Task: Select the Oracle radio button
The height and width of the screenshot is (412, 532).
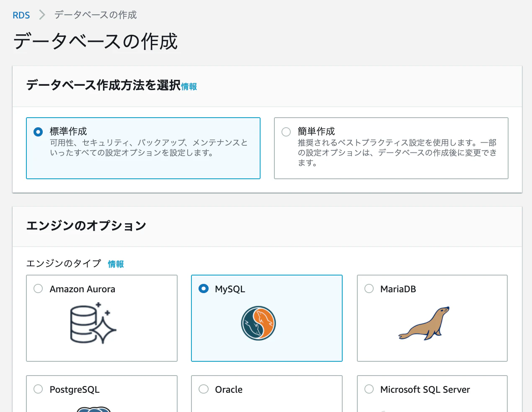Action: click(204, 389)
